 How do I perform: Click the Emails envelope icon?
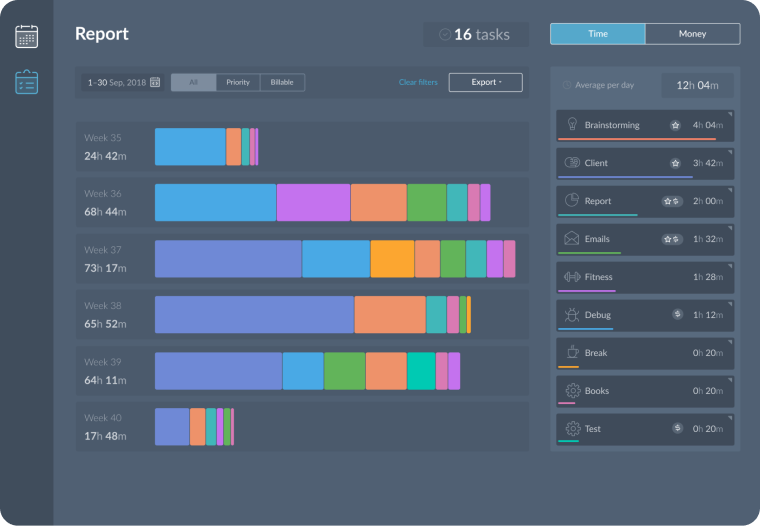572,239
